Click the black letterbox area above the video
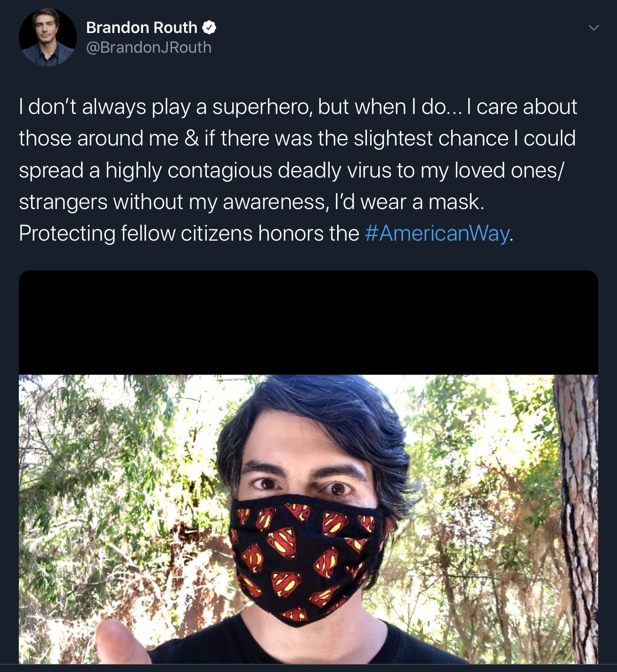617x672 pixels. [x=308, y=320]
